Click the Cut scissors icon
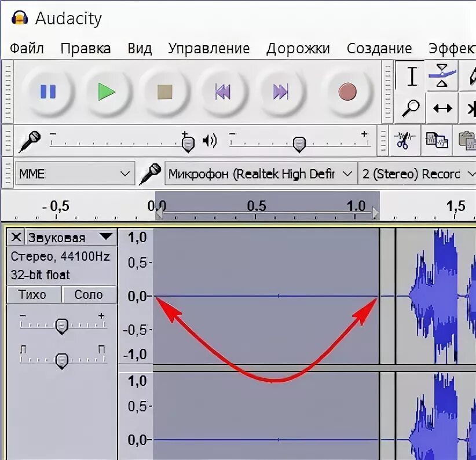 405,140
